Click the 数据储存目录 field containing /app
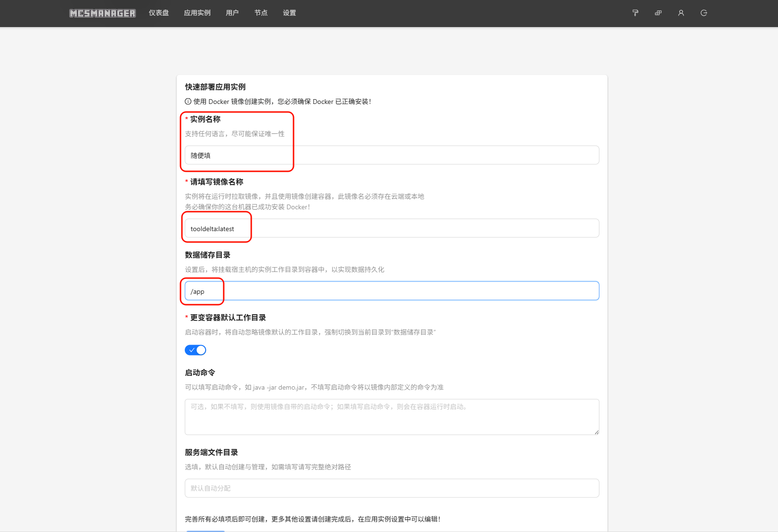Screen dimensions: 778x532 pos(391,291)
